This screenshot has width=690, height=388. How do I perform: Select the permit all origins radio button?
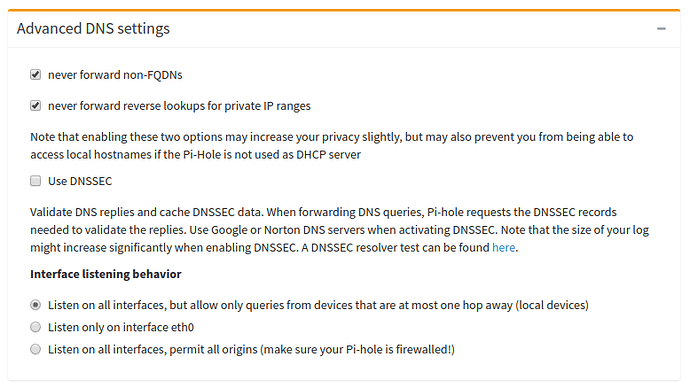tap(36, 349)
